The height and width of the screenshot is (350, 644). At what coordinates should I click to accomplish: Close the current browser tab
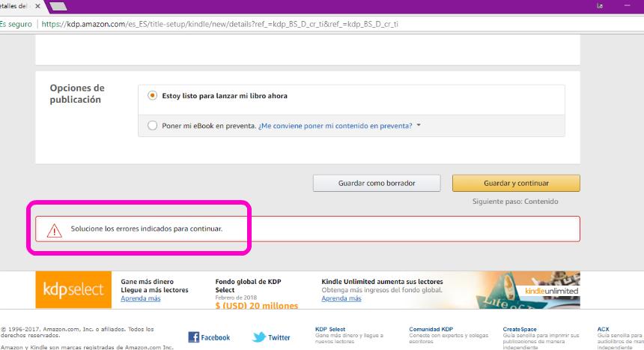[x=40, y=7]
